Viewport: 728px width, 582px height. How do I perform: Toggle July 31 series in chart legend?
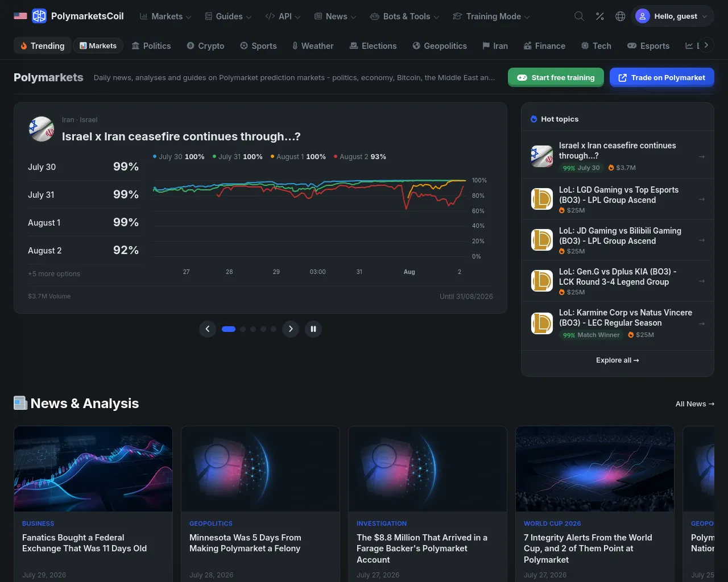point(238,157)
